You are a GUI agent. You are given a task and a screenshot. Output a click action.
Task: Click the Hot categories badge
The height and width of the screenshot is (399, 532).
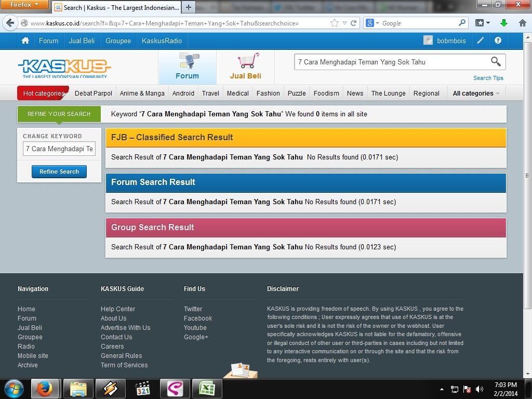(x=43, y=94)
